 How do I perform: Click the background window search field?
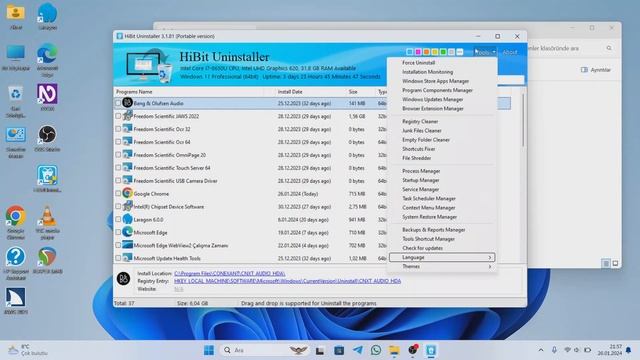pyautogui.click(x=568, y=48)
